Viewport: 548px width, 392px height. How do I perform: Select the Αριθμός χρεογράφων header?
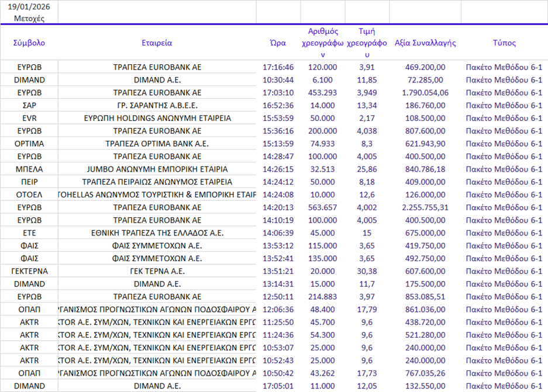pyautogui.click(x=323, y=43)
